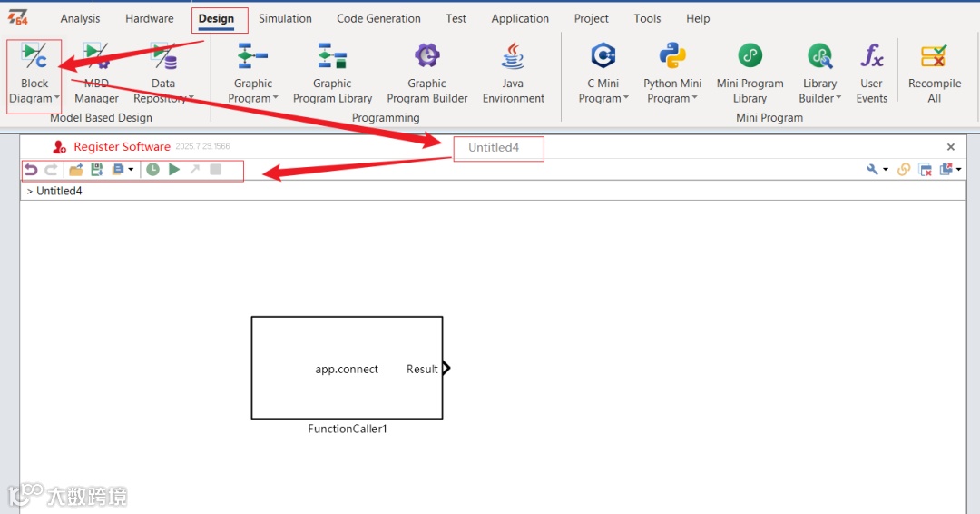Open the Test tab
This screenshot has height=514, width=980.
point(456,19)
